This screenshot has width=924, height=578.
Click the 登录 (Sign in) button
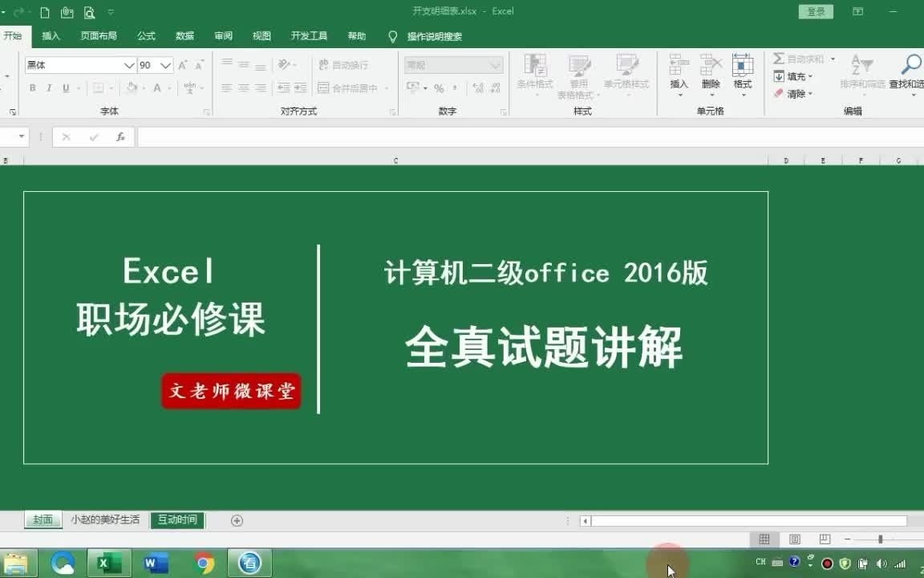pos(815,10)
